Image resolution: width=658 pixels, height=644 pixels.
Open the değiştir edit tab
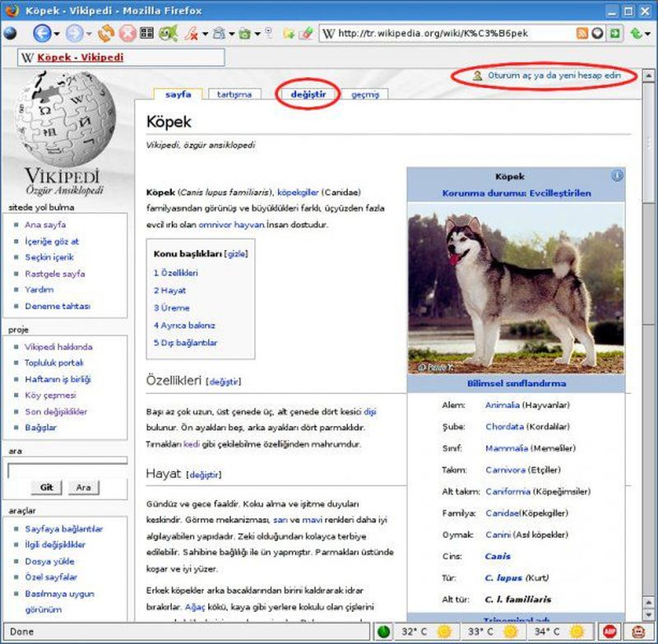[x=308, y=95]
